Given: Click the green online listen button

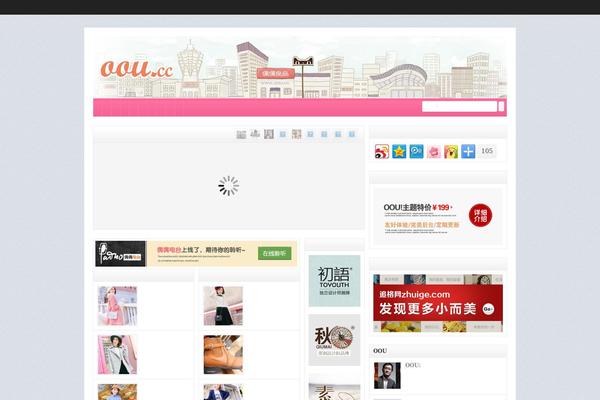Looking at the screenshot, I should (x=274, y=253).
